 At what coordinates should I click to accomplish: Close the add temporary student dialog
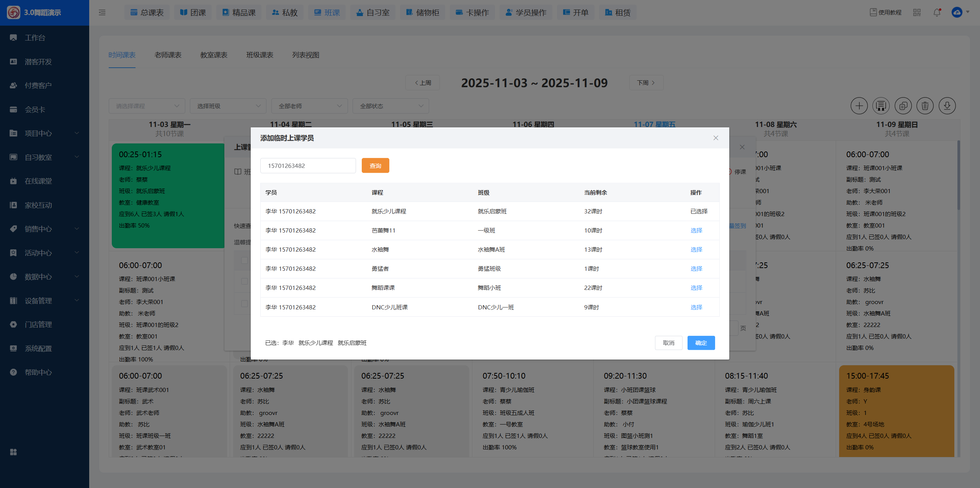tap(715, 138)
